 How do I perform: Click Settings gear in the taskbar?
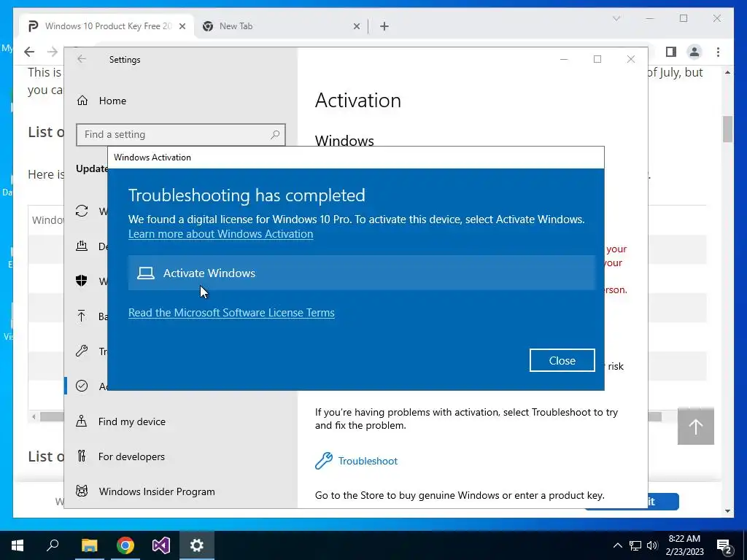point(197,545)
